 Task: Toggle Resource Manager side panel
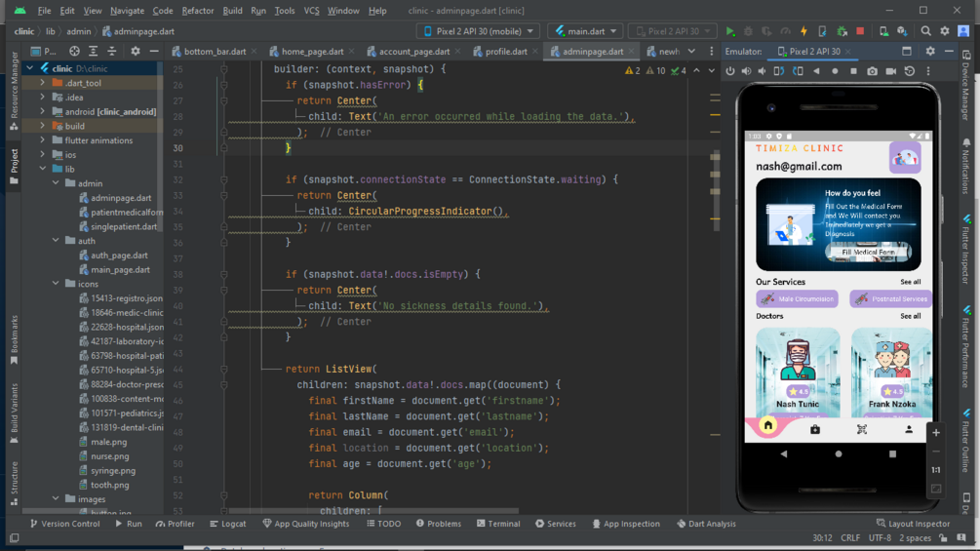click(14, 92)
